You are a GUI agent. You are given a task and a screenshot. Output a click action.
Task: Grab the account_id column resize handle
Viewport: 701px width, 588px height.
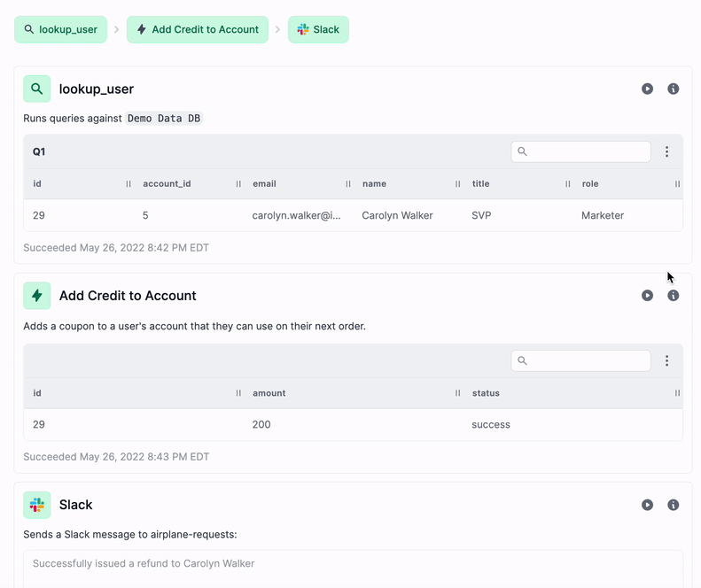[238, 183]
